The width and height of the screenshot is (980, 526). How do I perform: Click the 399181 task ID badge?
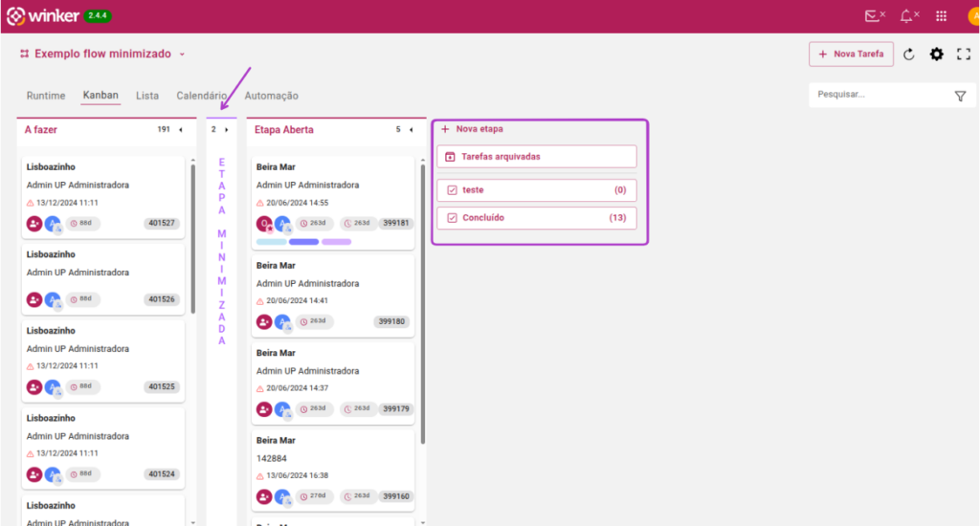pos(395,223)
